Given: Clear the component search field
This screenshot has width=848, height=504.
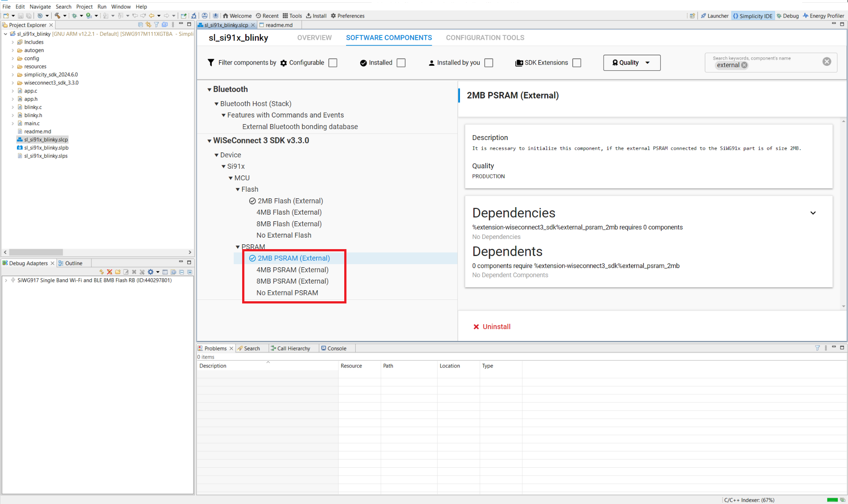Looking at the screenshot, I should (x=826, y=62).
